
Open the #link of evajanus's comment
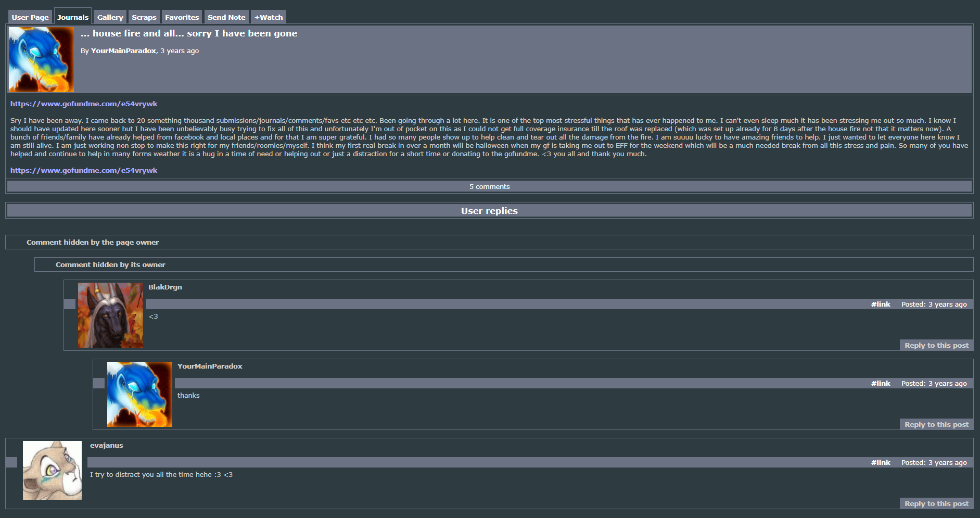(x=881, y=462)
